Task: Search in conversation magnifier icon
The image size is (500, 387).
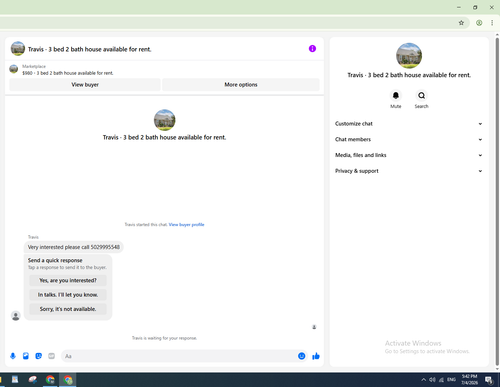Action: pyautogui.click(x=422, y=96)
